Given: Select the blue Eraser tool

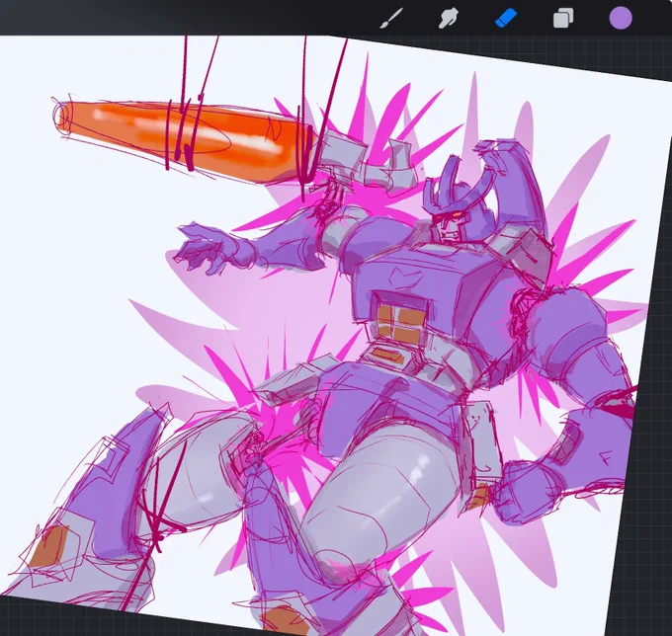Looking at the screenshot, I should 506,19.
